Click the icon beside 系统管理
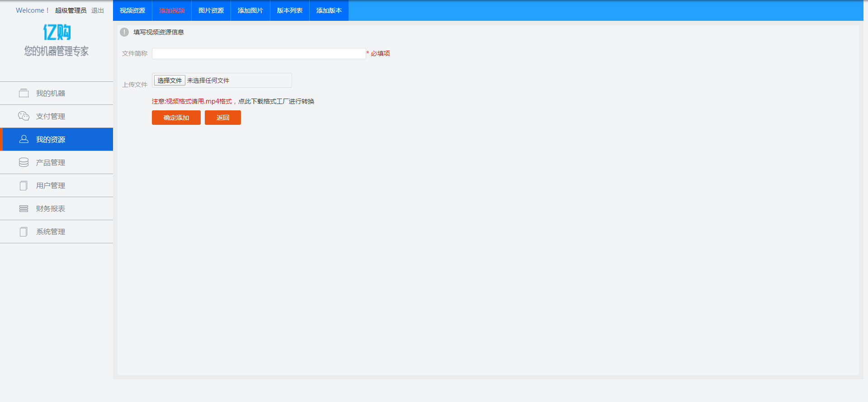This screenshot has width=868, height=402. (x=24, y=232)
